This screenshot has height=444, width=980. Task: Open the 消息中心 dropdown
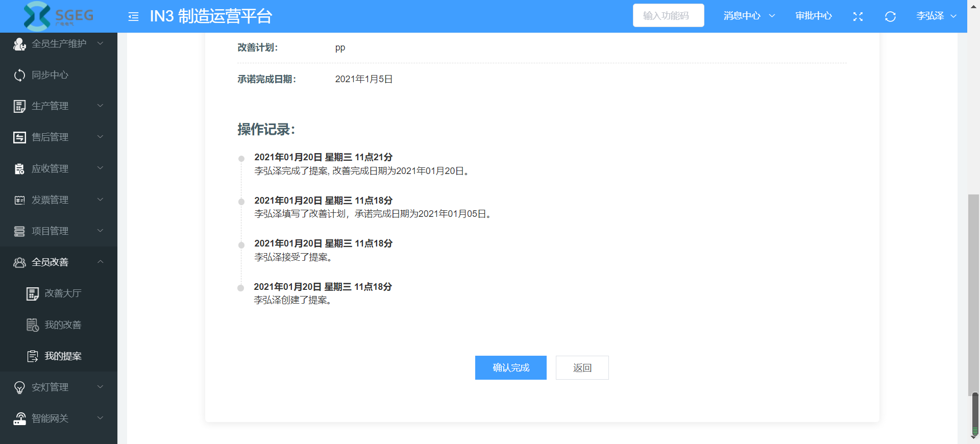tap(749, 16)
